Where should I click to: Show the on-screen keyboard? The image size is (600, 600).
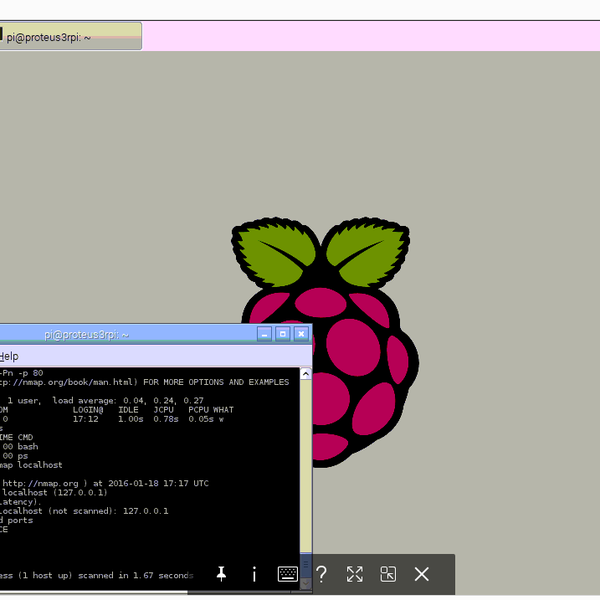287,574
